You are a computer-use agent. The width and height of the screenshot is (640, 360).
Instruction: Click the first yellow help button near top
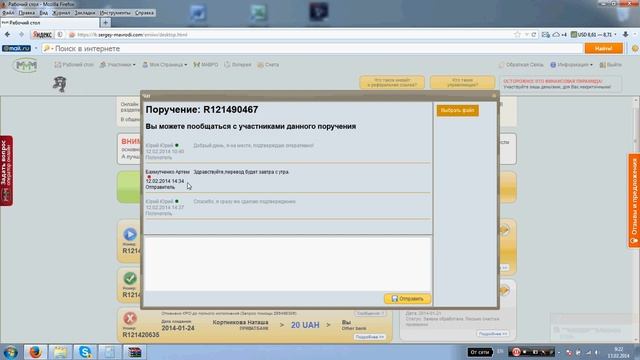(x=392, y=82)
